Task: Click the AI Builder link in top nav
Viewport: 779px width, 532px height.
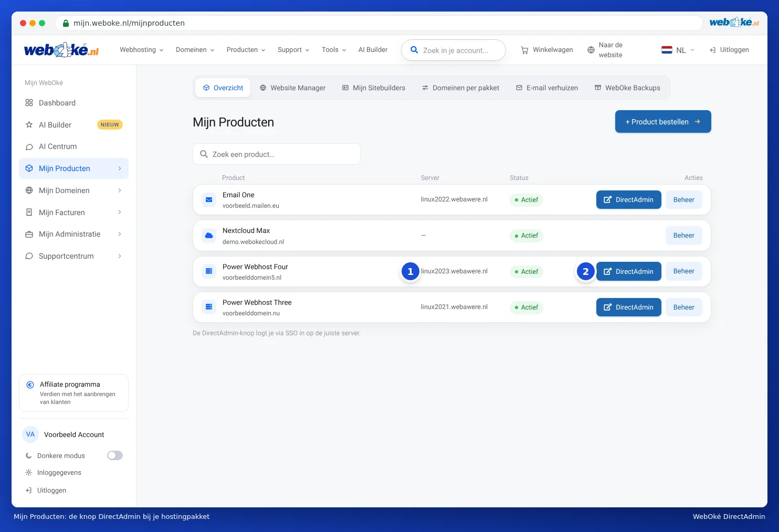Action: click(373, 50)
